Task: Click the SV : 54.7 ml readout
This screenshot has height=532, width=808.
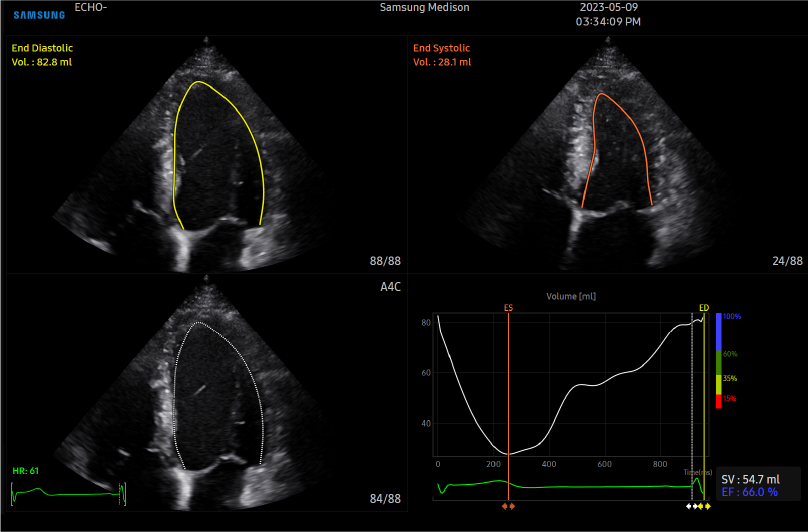Action: (750, 479)
